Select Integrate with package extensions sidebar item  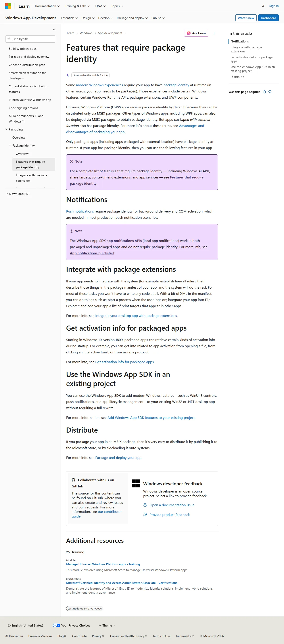coord(31,178)
